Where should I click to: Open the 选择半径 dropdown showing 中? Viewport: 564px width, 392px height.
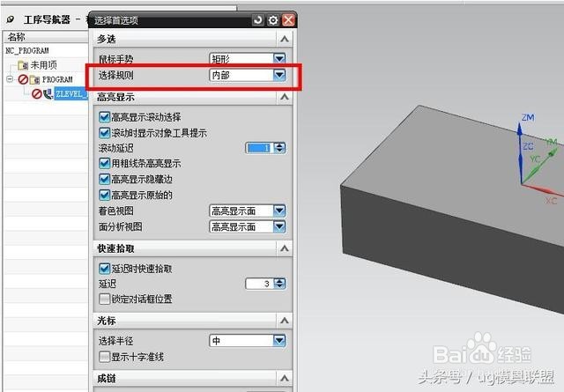point(248,341)
